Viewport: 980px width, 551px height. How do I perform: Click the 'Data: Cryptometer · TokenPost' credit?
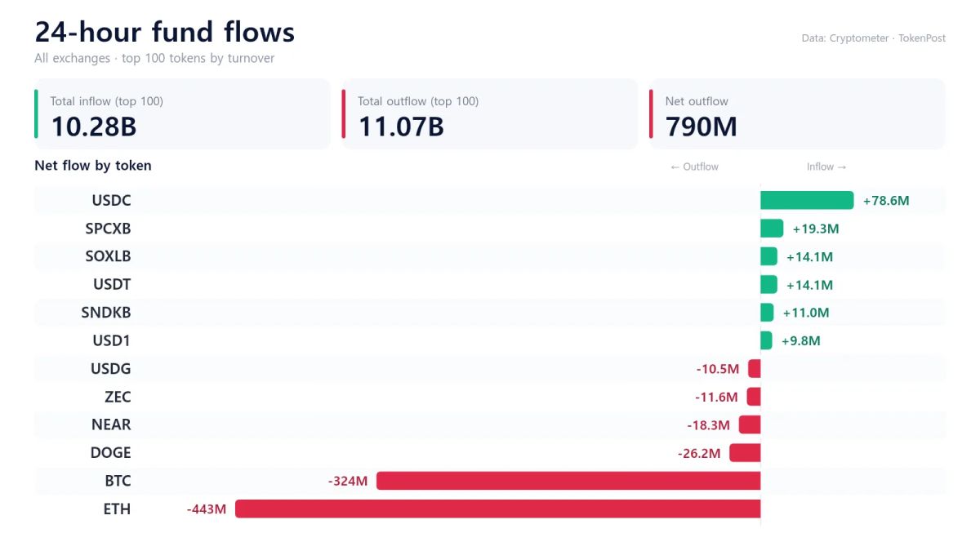[874, 38]
